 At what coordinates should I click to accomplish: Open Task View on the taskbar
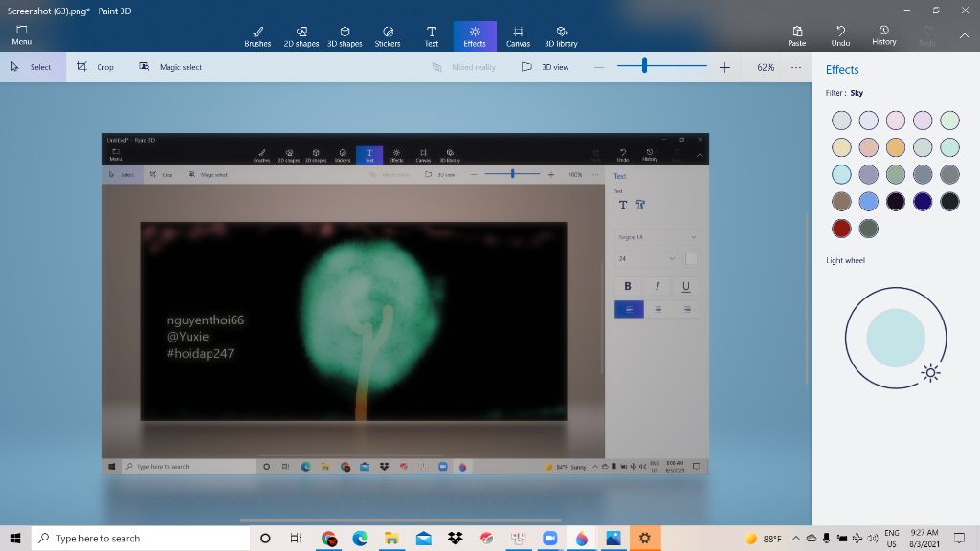(x=296, y=538)
